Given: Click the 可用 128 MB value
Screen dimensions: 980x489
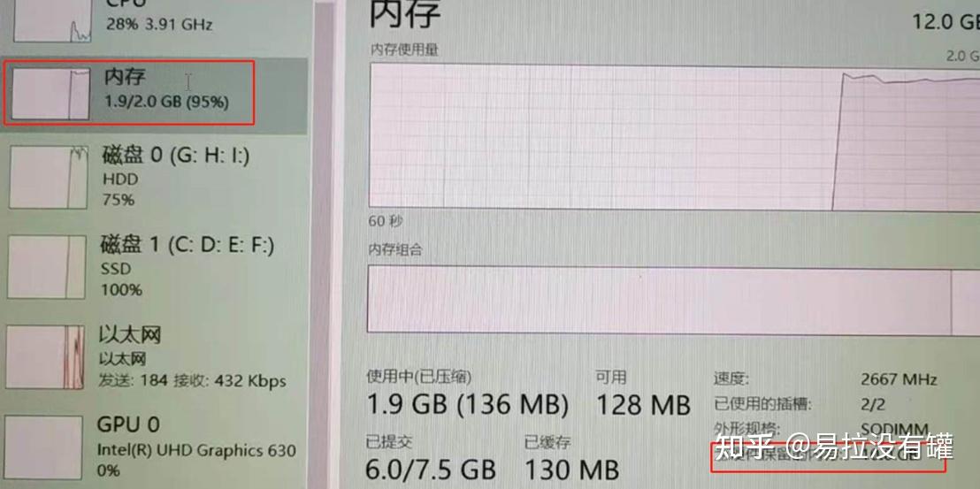Looking at the screenshot, I should pyautogui.click(x=643, y=405).
